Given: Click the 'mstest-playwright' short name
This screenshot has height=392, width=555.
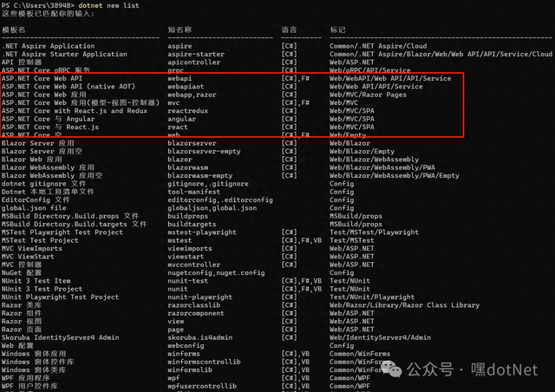Looking at the screenshot, I should pyautogui.click(x=202, y=232).
